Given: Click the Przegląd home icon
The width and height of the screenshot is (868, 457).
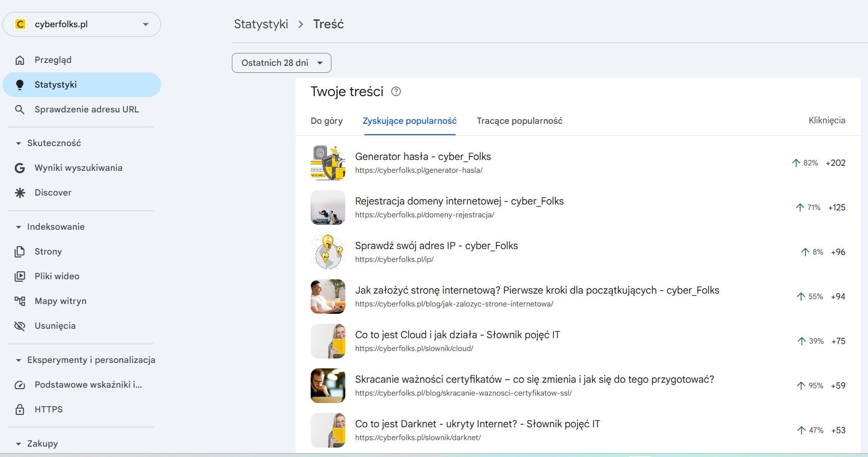Looking at the screenshot, I should pyautogui.click(x=20, y=60).
